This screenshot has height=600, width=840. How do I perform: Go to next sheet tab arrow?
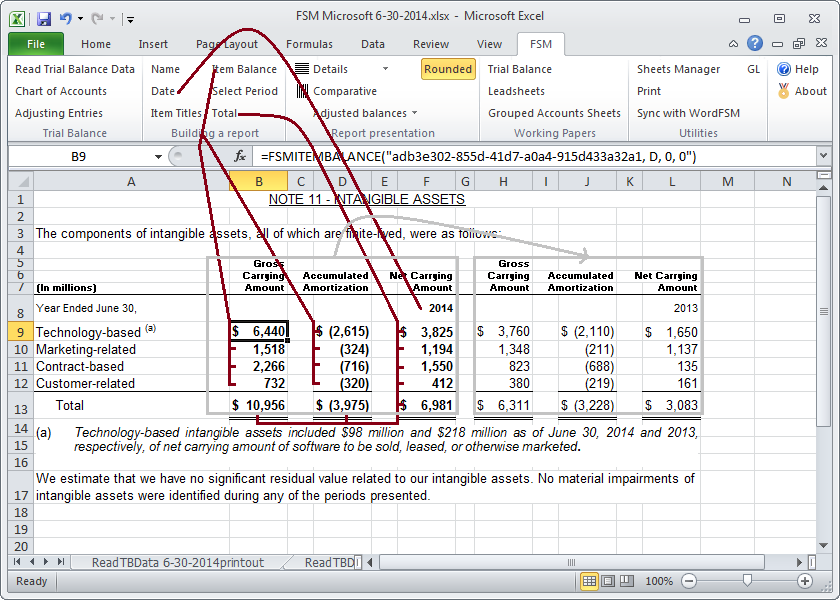[46, 562]
